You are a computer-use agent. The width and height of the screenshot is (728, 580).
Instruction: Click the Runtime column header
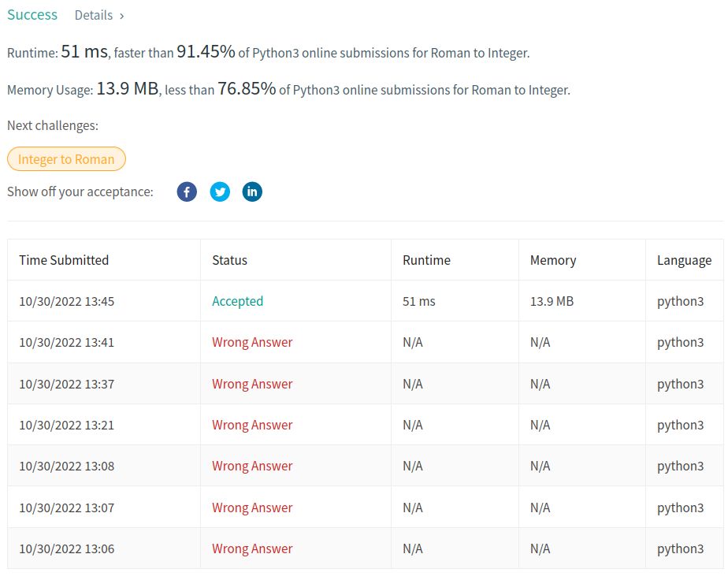(x=426, y=260)
